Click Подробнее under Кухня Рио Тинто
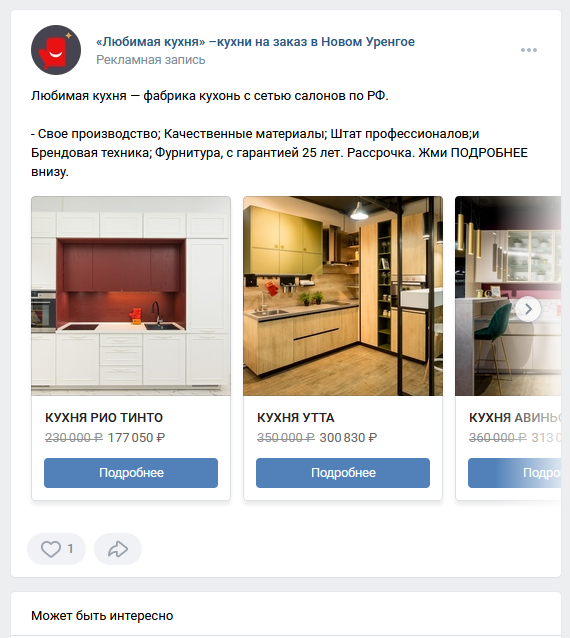Viewport: 570px width, 638px height. coord(131,473)
